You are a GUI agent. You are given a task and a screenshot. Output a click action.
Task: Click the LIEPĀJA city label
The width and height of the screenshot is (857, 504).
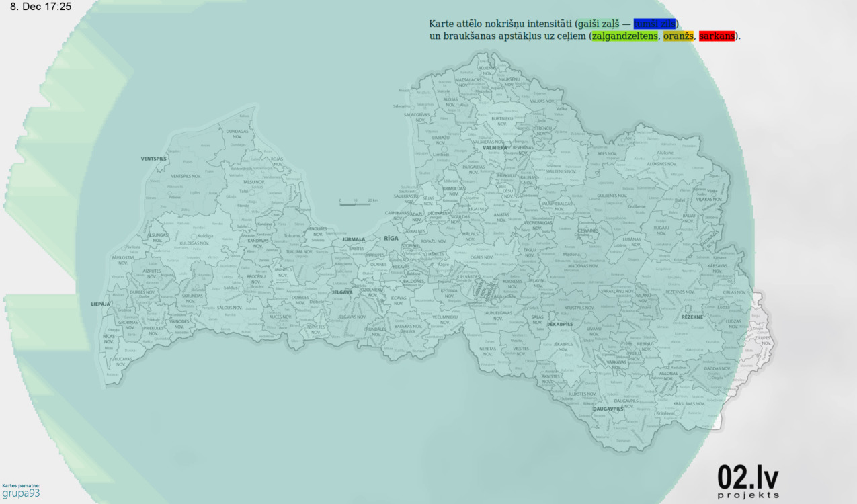point(100,304)
